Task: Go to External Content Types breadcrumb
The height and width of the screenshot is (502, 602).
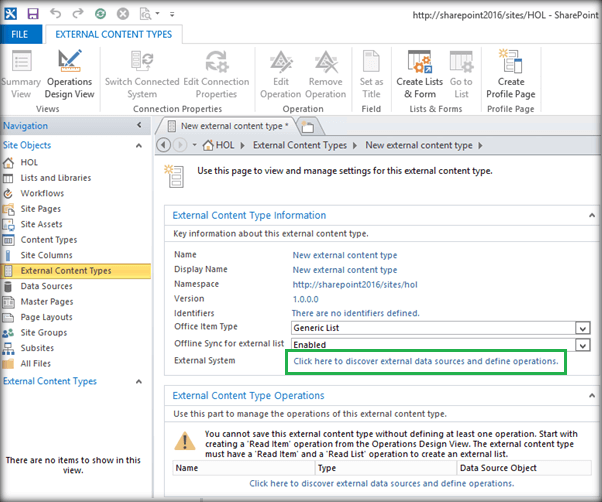Action: [x=300, y=145]
